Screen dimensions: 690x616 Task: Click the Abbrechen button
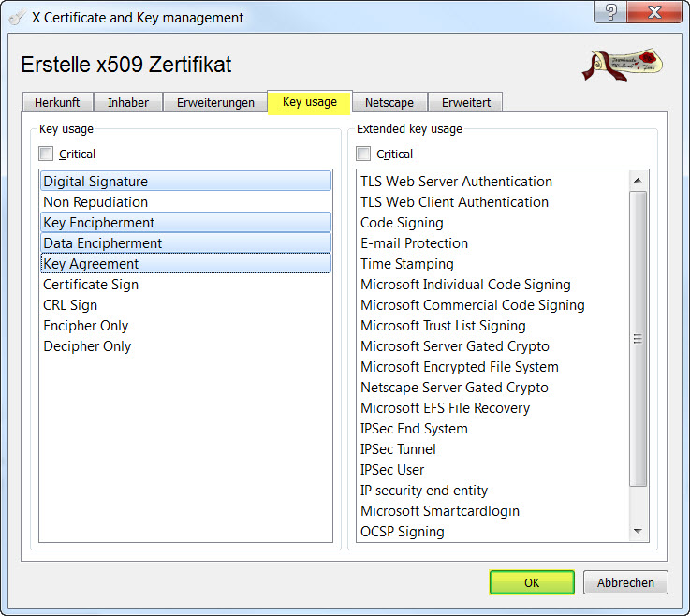tap(625, 582)
